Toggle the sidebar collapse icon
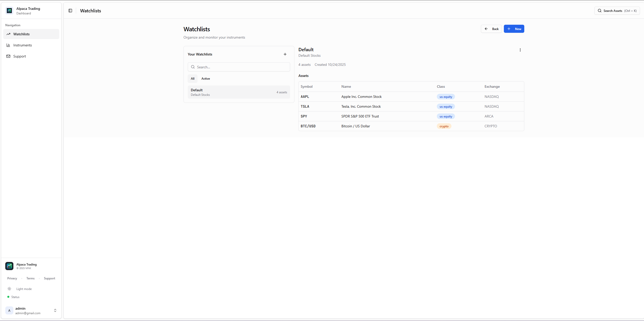This screenshot has width=644, height=321. 70,11
